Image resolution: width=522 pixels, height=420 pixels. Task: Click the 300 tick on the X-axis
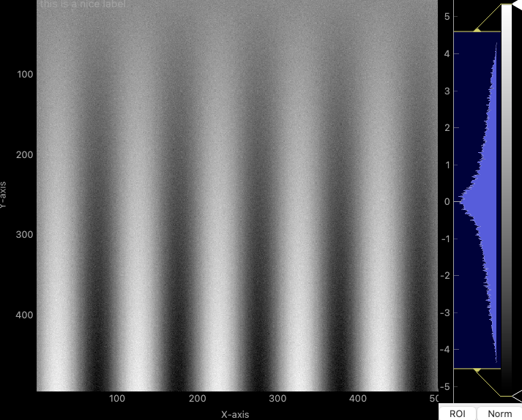pyautogui.click(x=277, y=399)
